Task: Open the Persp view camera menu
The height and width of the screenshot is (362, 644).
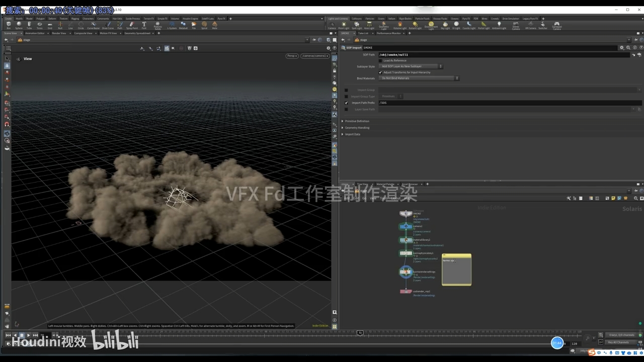Action: (x=291, y=56)
